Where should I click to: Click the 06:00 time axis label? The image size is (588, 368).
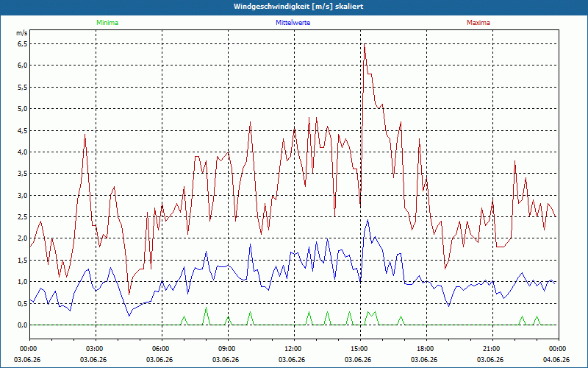point(162,349)
